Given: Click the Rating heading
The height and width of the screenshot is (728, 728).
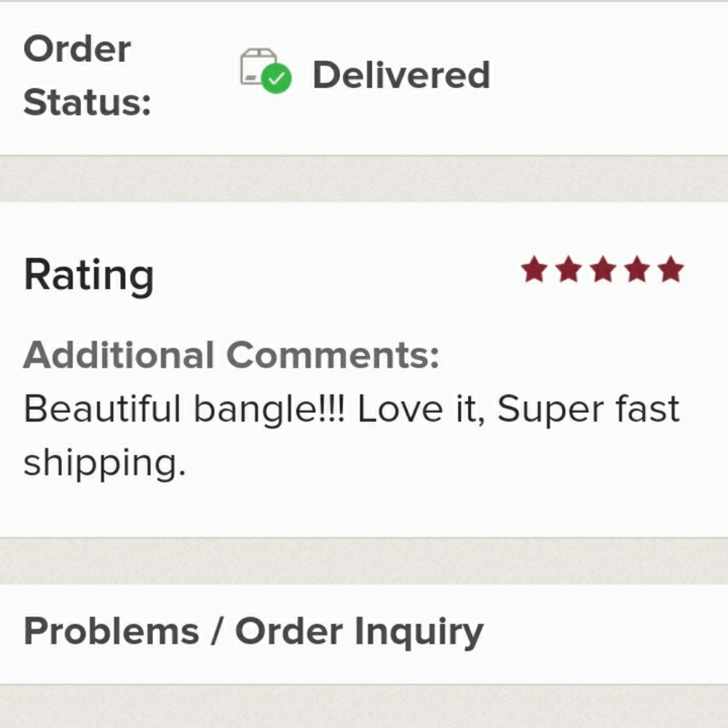Looking at the screenshot, I should click(89, 275).
